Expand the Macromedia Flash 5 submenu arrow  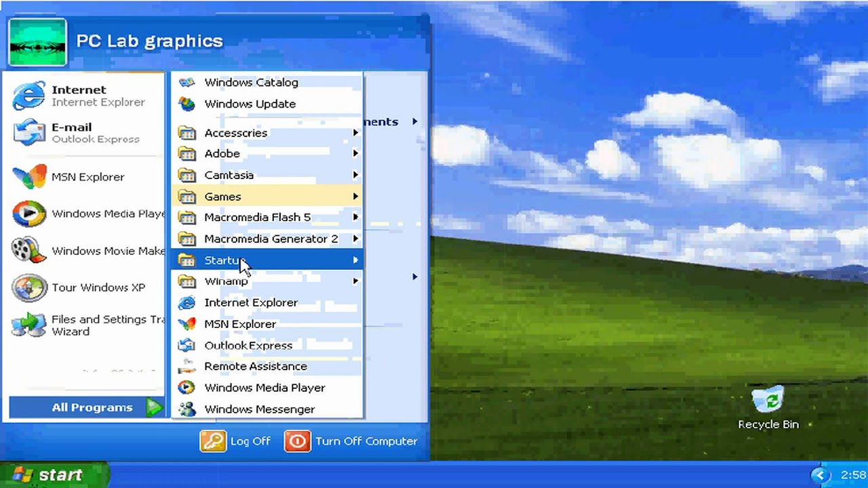(x=355, y=218)
